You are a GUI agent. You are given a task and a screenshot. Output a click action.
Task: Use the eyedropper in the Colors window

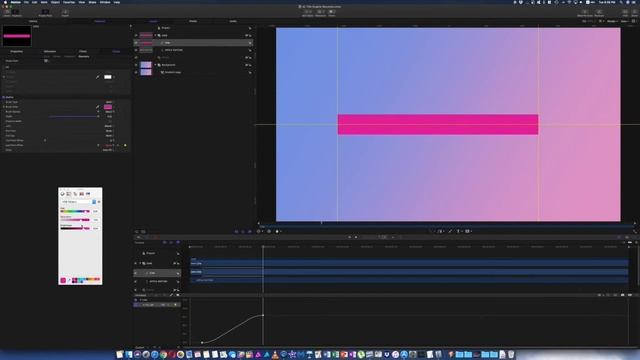click(x=69, y=280)
